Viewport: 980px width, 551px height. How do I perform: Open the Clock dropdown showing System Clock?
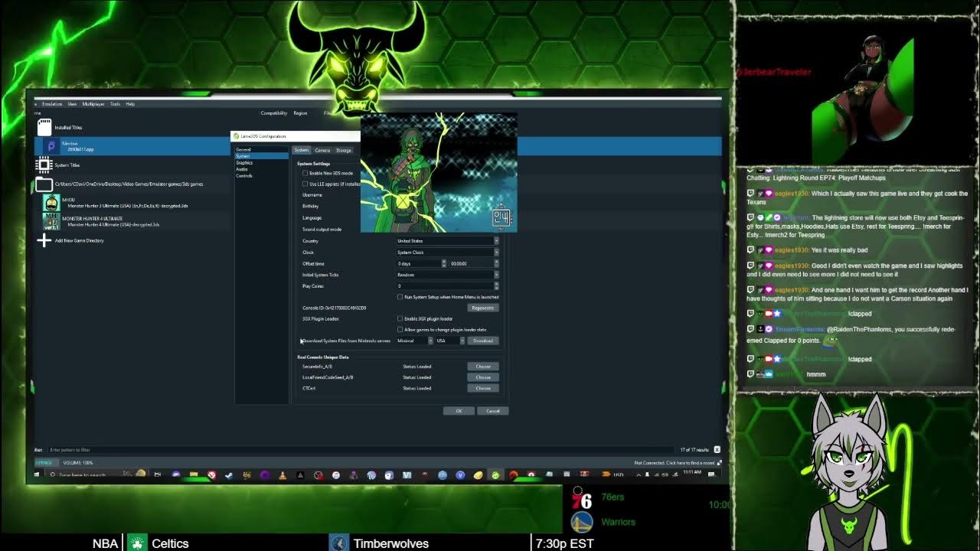447,253
